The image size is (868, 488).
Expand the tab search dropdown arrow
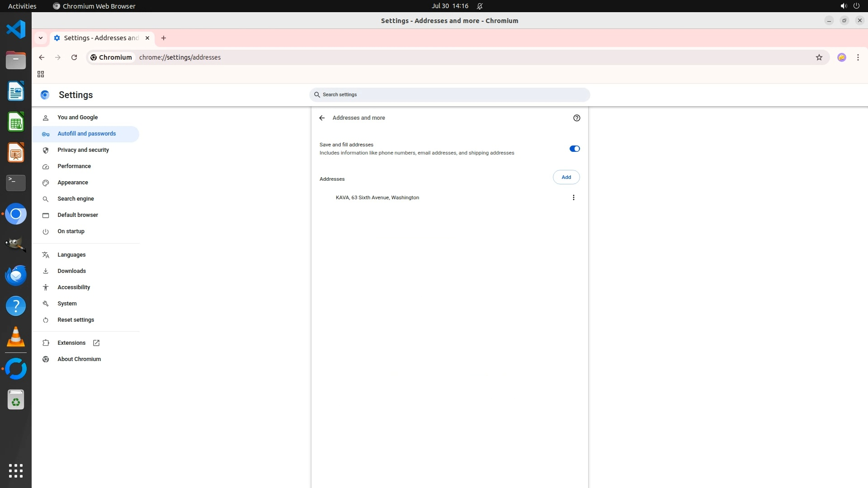[x=41, y=38]
